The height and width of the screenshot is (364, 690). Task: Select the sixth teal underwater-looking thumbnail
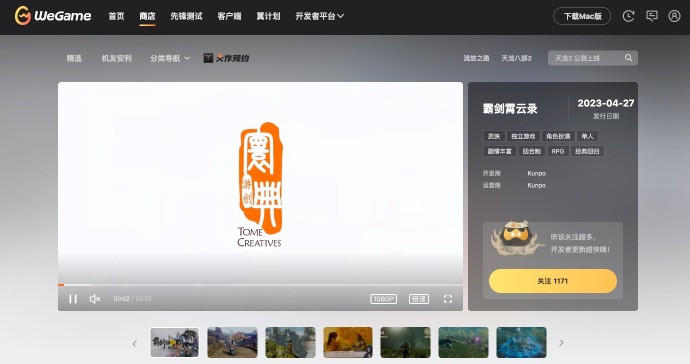pyautogui.click(x=463, y=342)
